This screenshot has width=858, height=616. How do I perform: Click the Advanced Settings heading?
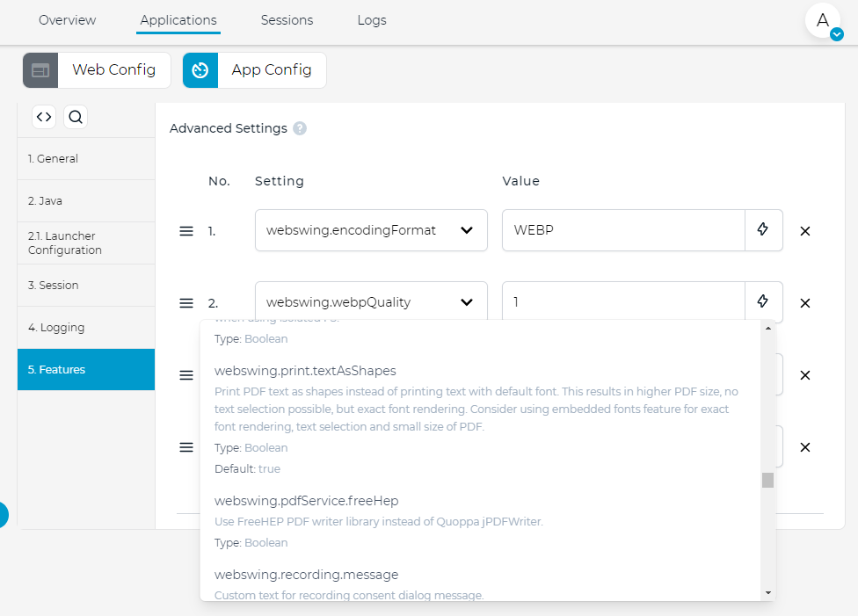tap(229, 128)
